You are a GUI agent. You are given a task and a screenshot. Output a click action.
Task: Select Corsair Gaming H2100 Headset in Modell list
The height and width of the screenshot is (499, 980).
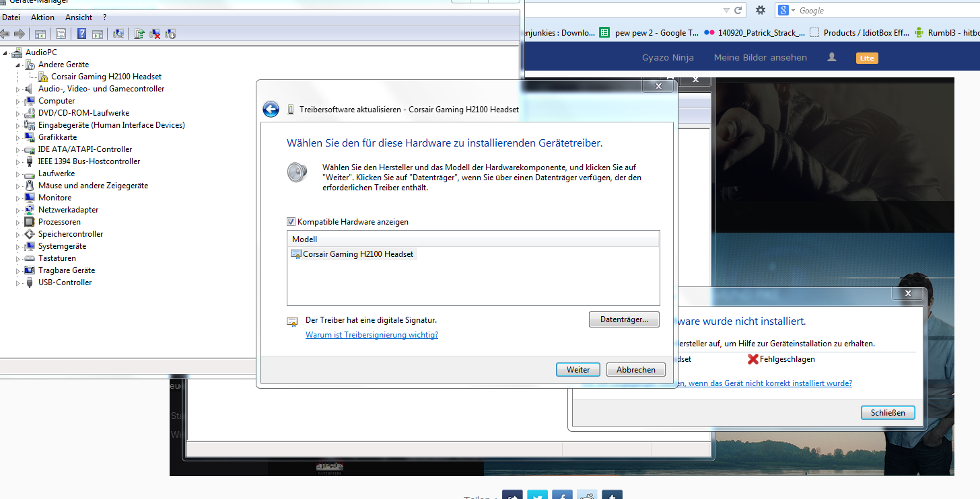pyautogui.click(x=353, y=254)
